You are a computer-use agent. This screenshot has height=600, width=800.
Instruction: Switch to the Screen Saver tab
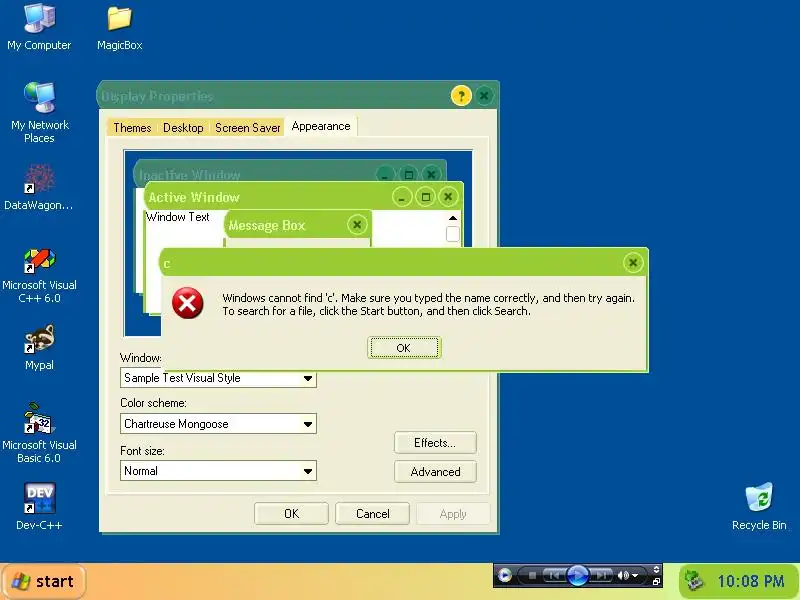(x=247, y=128)
